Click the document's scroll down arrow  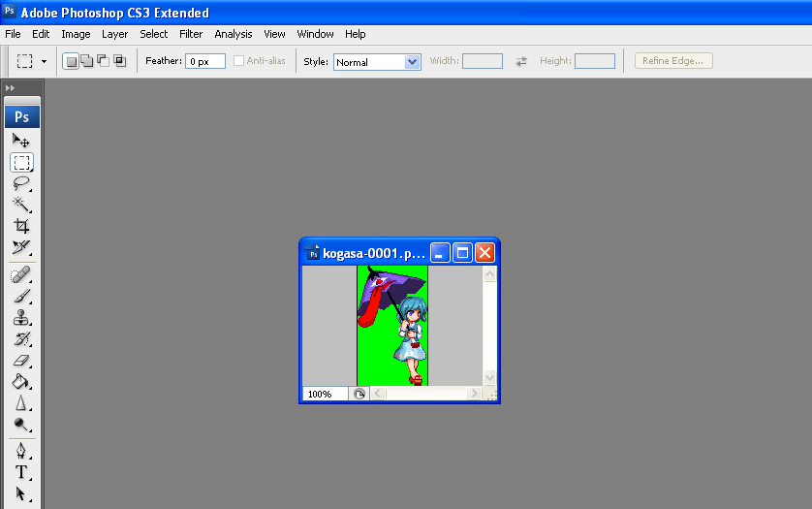(489, 377)
